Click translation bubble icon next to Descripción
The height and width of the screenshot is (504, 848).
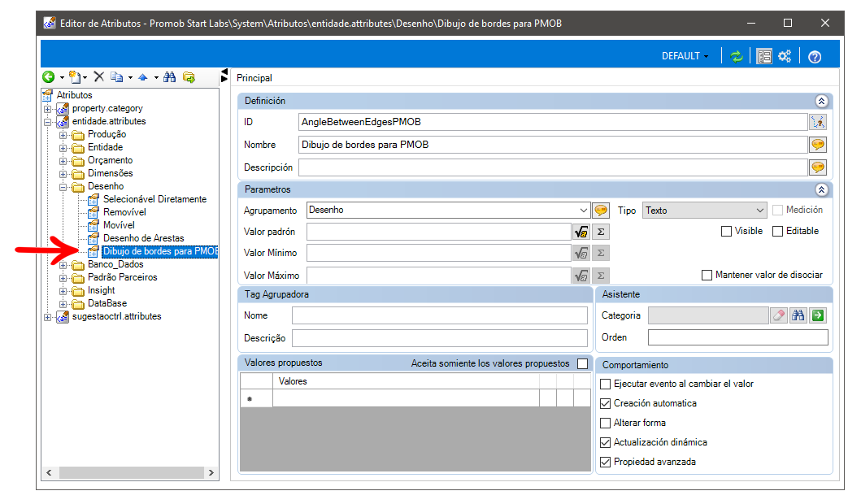tap(818, 167)
